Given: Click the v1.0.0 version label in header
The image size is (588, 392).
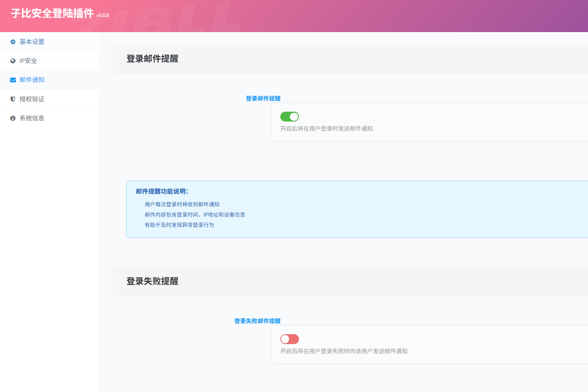Looking at the screenshot, I should (x=103, y=16).
